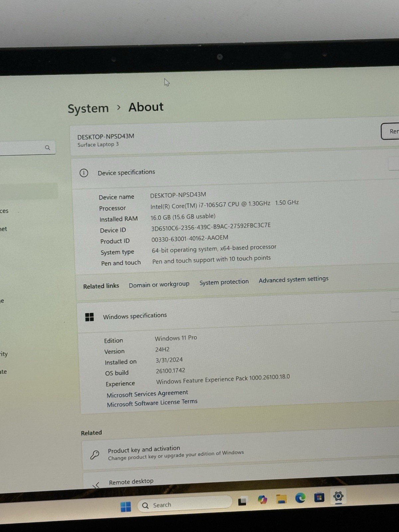Screen dimensions: 399x532
Task: Open Microsoft Edge from taskbar
Action: coord(300,498)
